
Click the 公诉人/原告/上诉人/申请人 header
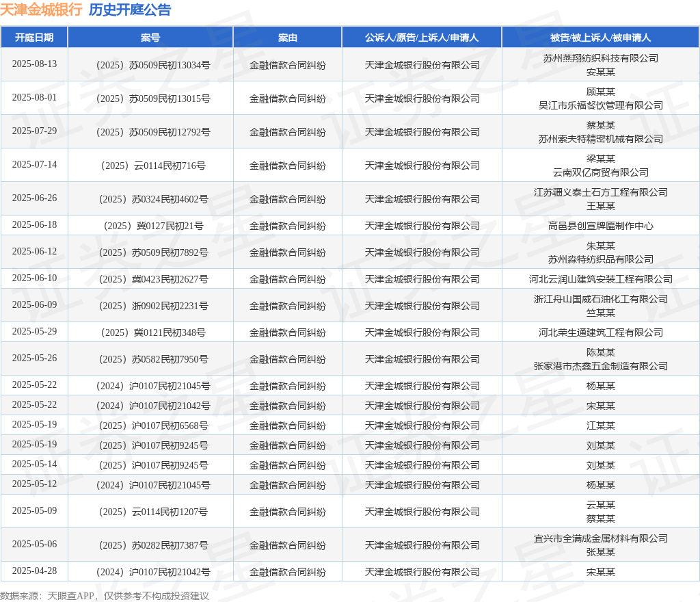(422, 38)
